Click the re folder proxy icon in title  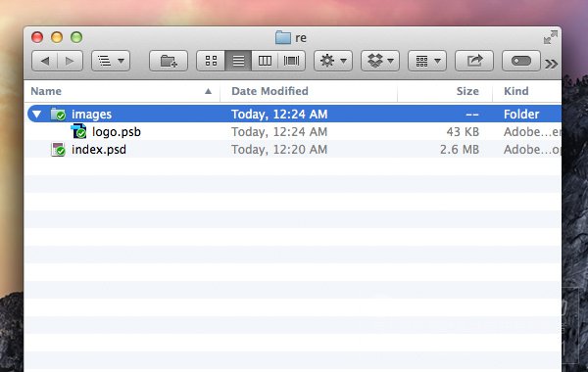coord(283,37)
